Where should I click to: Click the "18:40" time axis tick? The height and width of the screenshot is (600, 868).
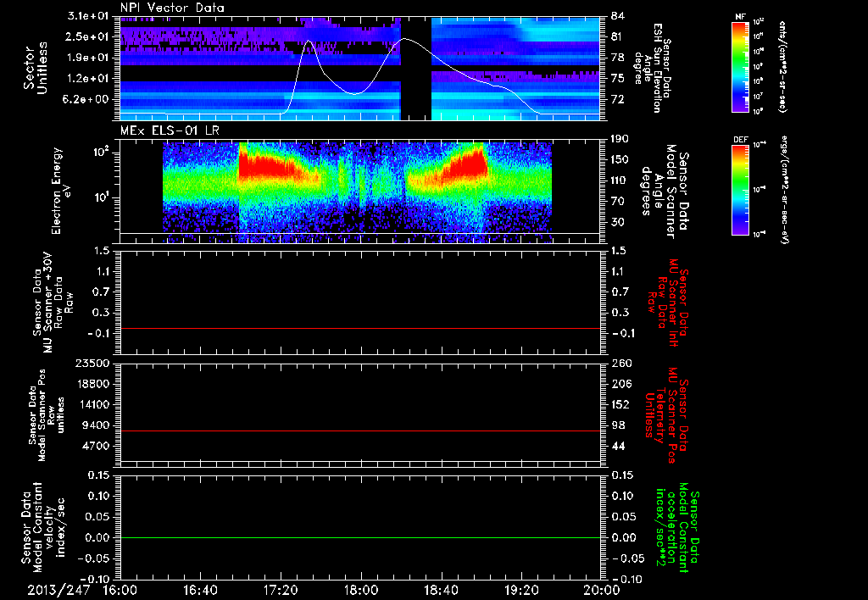[x=441, y=590]
